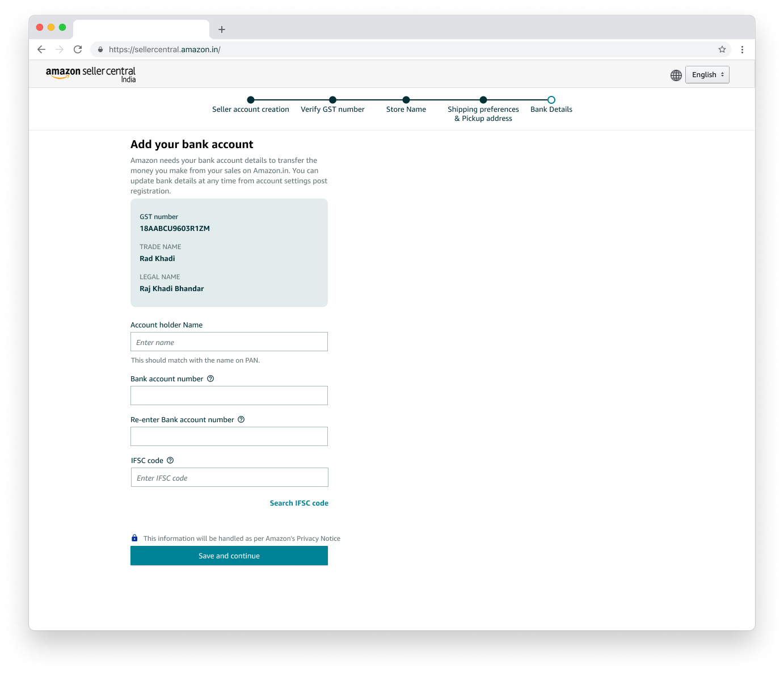Click the browser back arrow
This screenshot has height=673, width=784.
(x=41, y=49)
